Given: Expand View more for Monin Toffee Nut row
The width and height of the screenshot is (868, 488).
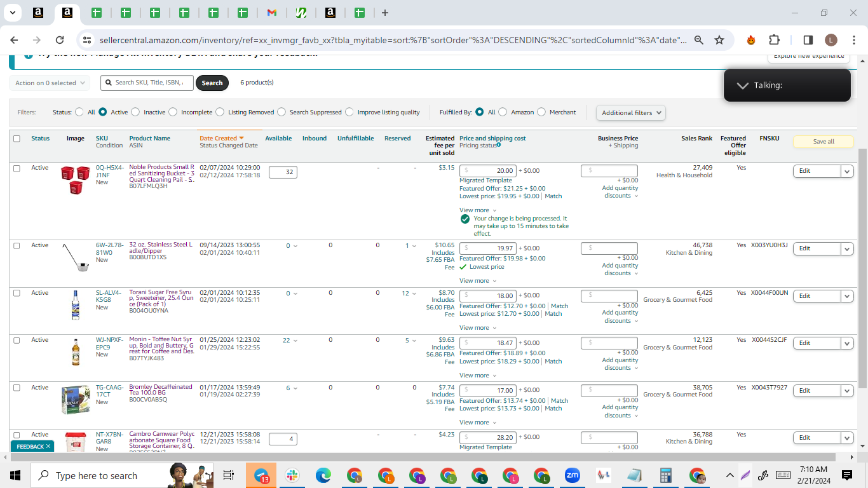Looking at the screenshot, I should click(478, 376).
